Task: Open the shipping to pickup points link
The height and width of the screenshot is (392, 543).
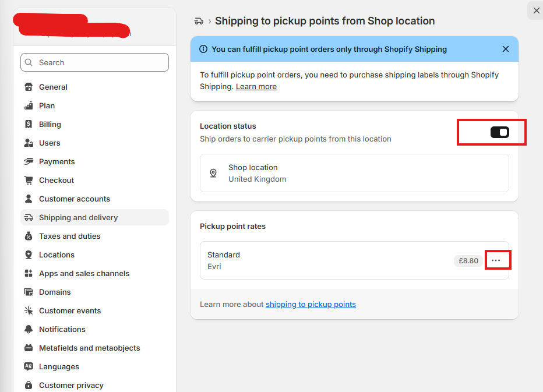Action: pyautogui.click(x=311, y=305)
